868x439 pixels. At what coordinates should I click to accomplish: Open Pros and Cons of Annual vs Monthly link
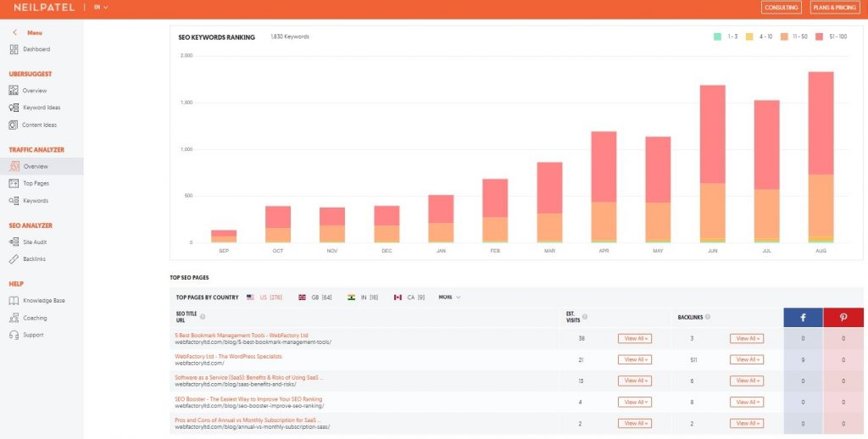point(248,420)
